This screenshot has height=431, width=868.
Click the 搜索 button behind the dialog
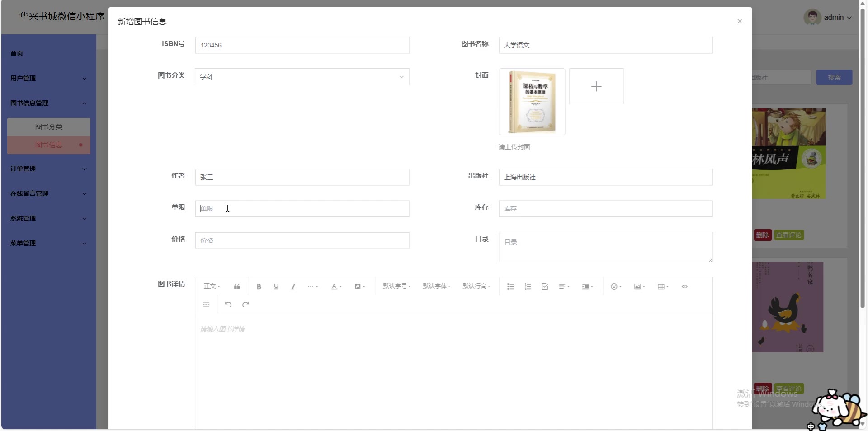tap(834, 77)
